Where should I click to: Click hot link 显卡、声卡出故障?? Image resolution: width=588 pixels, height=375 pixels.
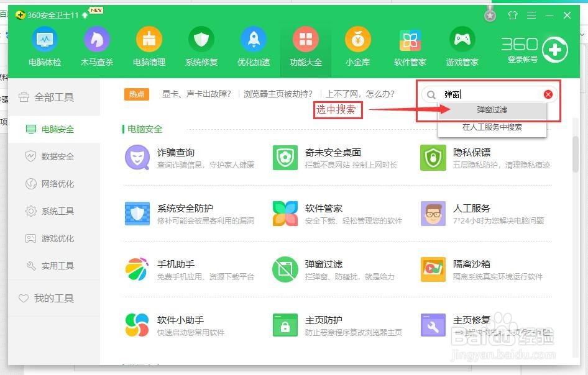point(196,94)
